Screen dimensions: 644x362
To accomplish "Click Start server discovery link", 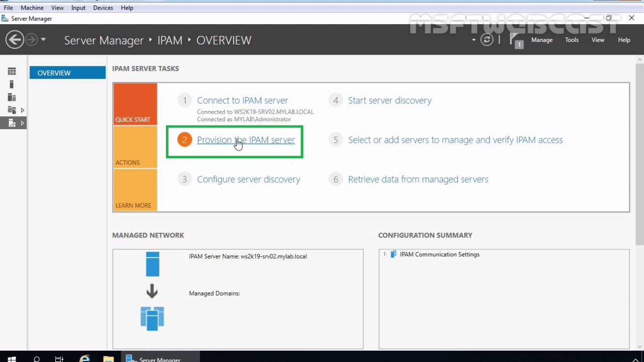I will pos(390,100).
